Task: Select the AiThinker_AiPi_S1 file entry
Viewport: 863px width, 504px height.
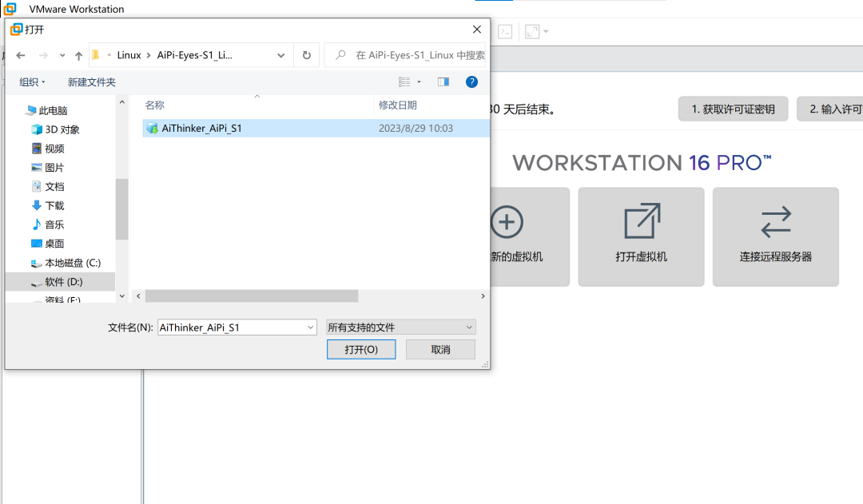Action: [x=201, y=128]
